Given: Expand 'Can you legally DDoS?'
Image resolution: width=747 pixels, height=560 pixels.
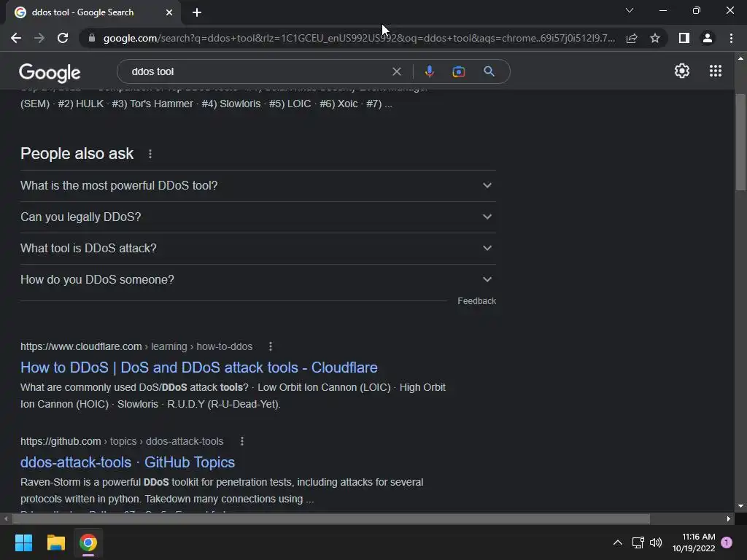Looking at the screenshot, I should coord(258,217).
